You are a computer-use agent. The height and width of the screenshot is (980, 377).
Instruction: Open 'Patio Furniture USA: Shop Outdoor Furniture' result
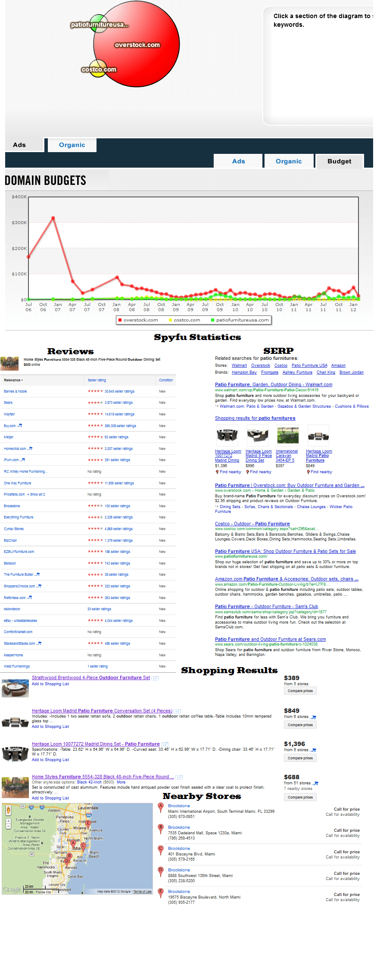(x=285, y=551)
